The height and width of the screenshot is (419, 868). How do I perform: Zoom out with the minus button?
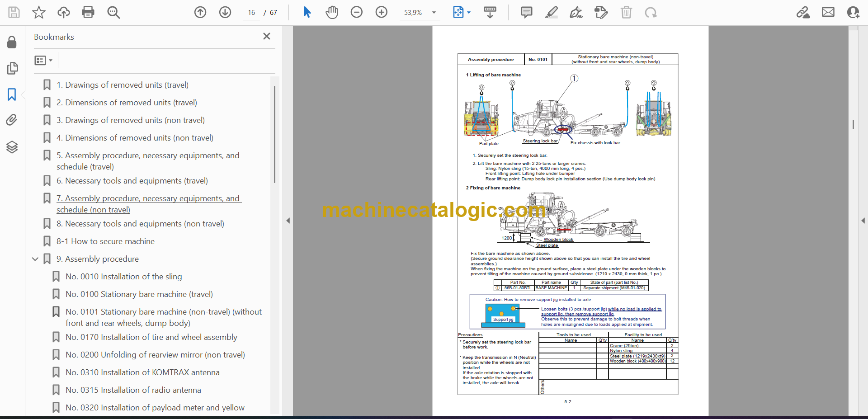click(357, 12)
